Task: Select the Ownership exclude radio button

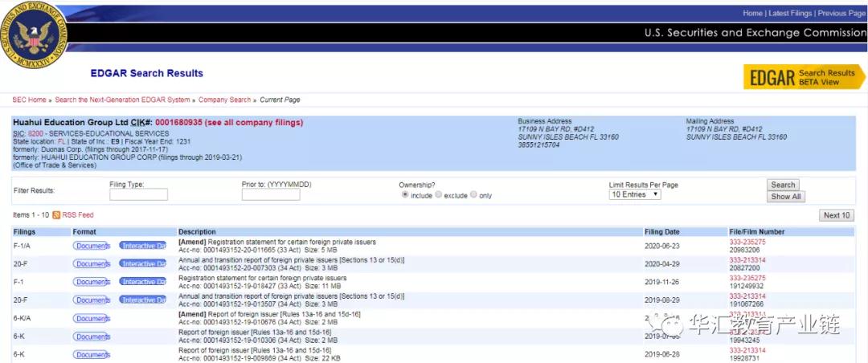Action: point(439,195)
